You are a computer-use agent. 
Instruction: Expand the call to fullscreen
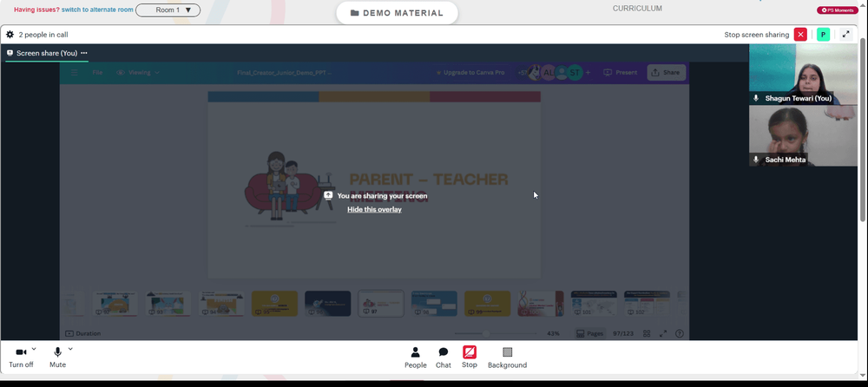845,35
